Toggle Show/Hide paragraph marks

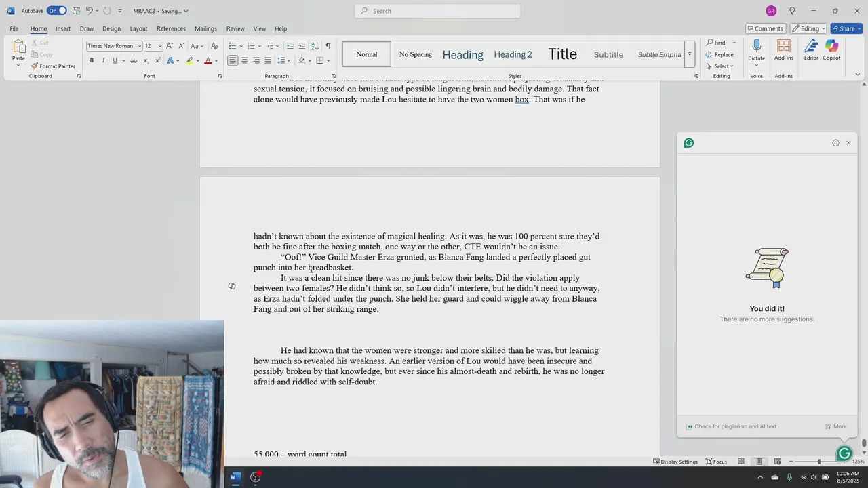coord(328,46)
